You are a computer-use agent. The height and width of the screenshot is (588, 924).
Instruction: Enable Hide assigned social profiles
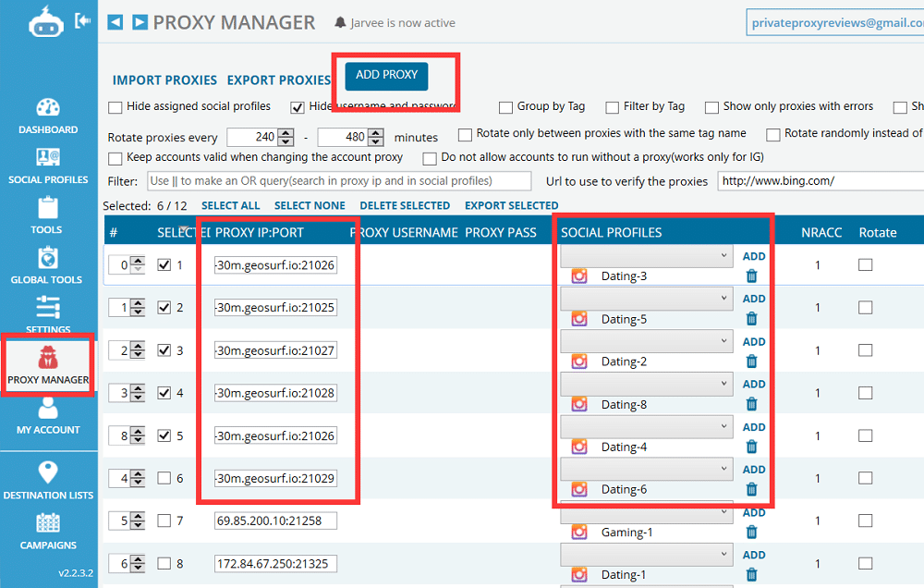click(x=115, y=107)
